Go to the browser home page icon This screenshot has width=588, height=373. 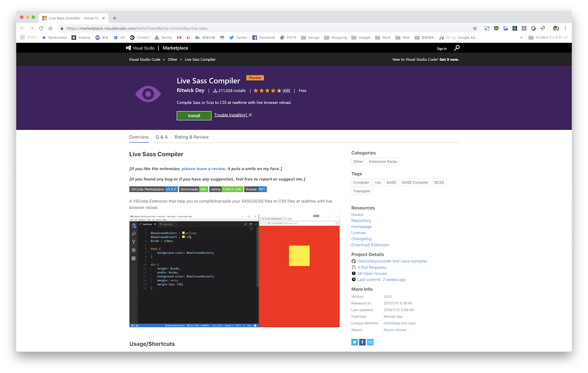pos(50,29)
